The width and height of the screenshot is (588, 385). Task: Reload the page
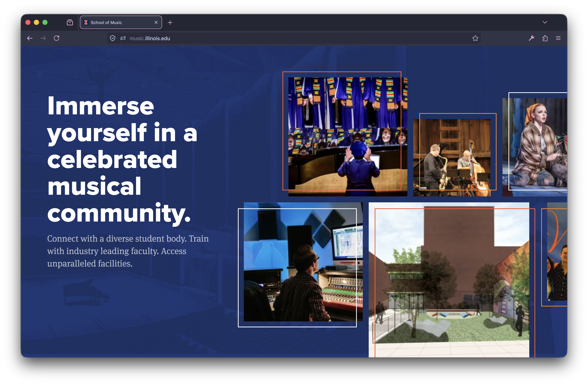coord(56,38)
